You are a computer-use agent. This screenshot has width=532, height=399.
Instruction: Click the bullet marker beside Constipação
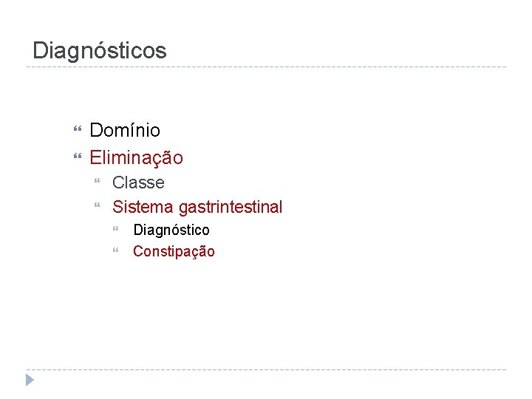(x=123, y=252)
